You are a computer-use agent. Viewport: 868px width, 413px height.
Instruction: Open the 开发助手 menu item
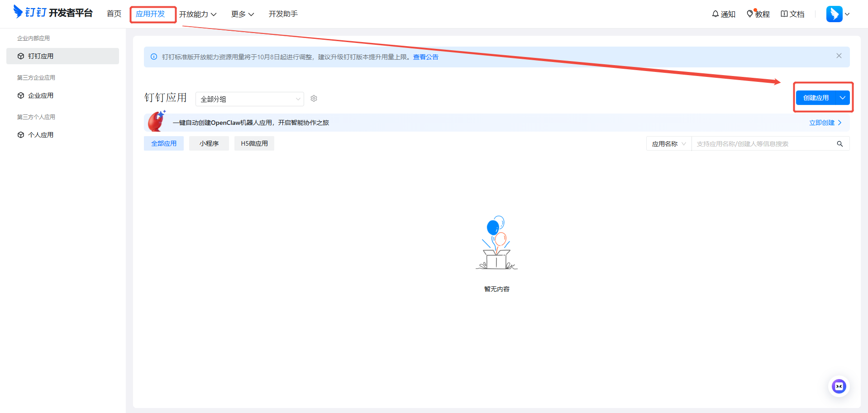coord(283,14)
